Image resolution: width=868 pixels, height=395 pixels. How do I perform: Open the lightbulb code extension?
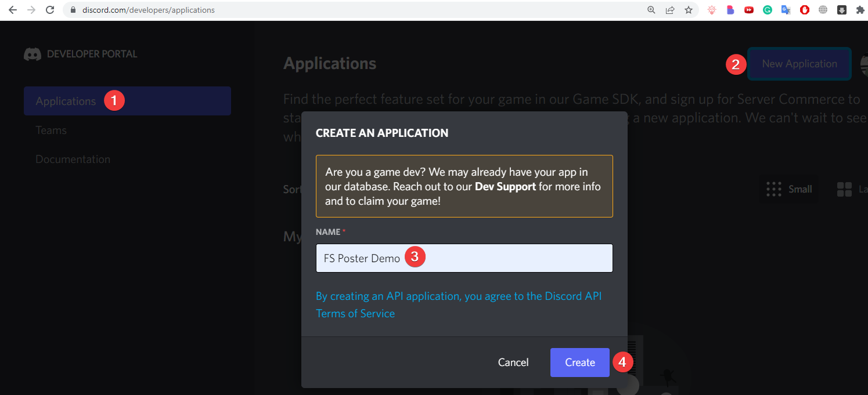point(711,10)
